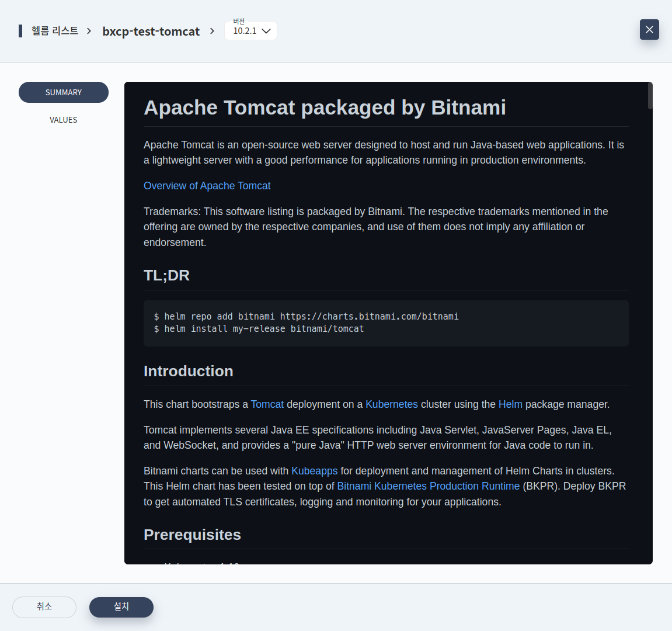Open Bitnami Kubernetes Production Runtime link
The image size is (672, 631).
click(x=429, y=486)
